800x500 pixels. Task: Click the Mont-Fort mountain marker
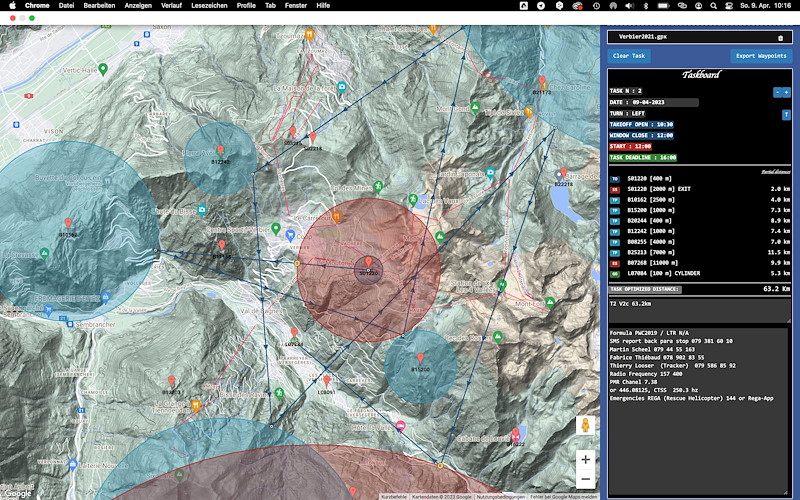point(550,303)
